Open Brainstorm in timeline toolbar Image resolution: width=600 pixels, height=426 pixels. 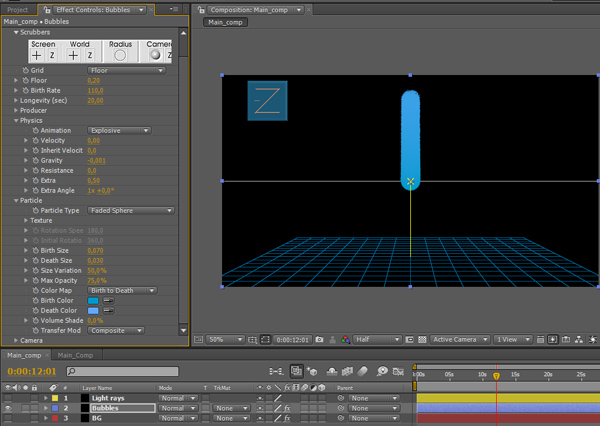pyautogui.click(x=382, y=371)
